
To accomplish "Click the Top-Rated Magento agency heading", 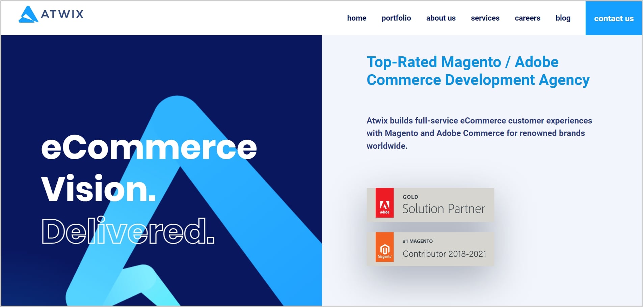I will pos(478,71).
